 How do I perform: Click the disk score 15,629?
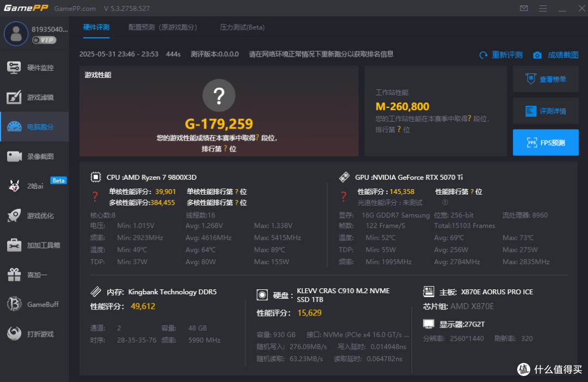coord(309,313)
